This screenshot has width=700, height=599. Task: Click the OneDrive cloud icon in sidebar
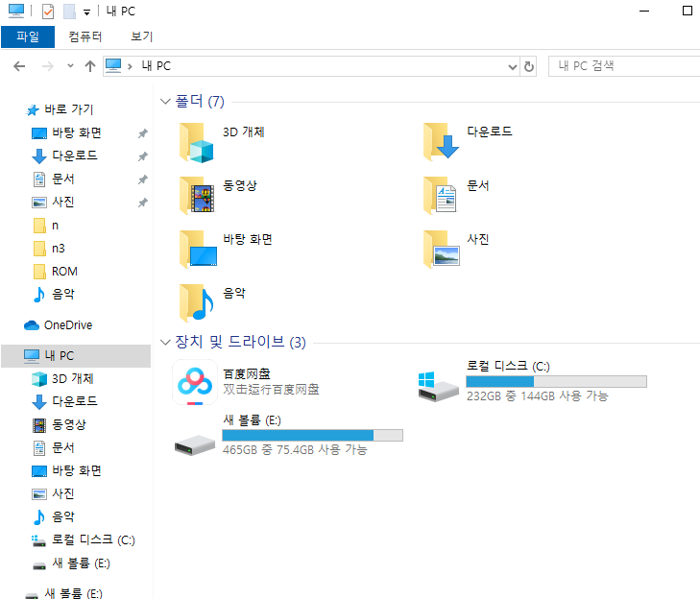point(32,325)
